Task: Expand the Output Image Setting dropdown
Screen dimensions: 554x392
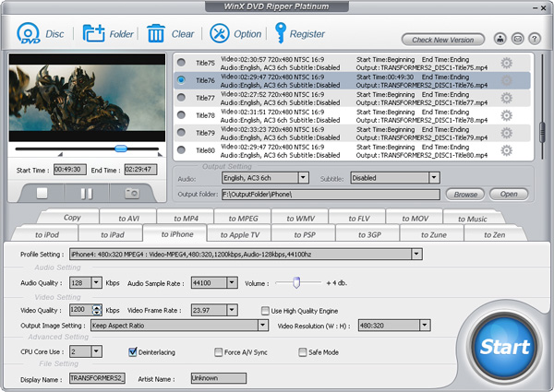Action: click(263, 326)
